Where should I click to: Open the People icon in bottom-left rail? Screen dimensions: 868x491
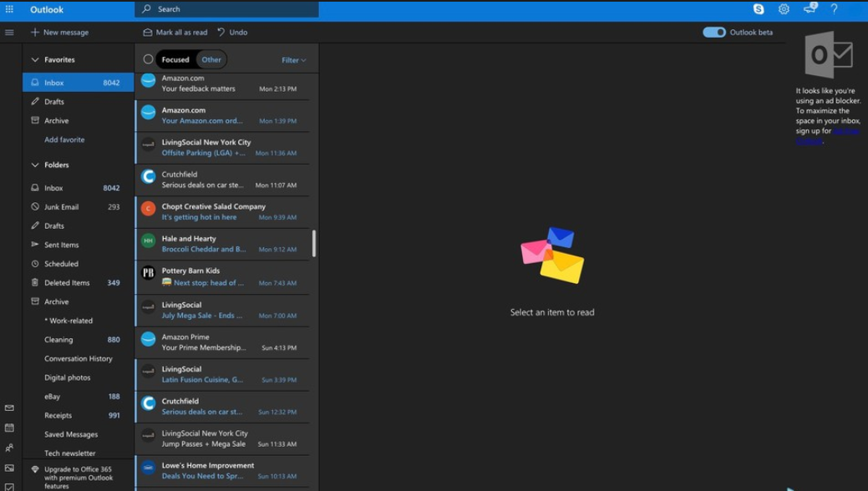pos(9,448)
